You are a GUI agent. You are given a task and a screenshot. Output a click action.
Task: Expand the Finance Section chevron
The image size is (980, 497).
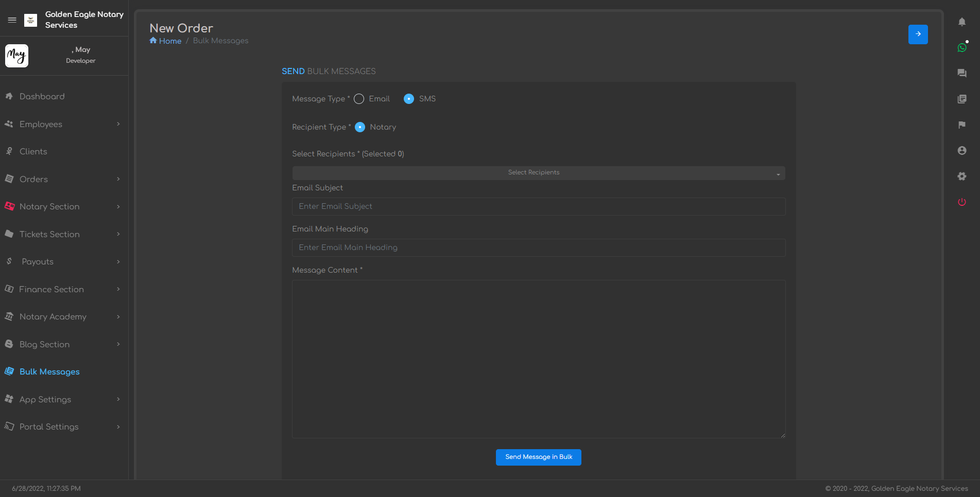118,289
